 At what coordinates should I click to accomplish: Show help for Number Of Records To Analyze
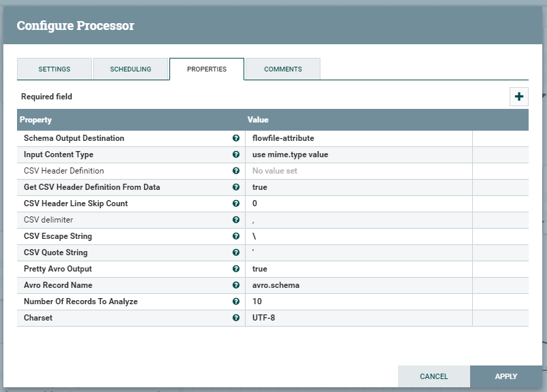[236, 301]
